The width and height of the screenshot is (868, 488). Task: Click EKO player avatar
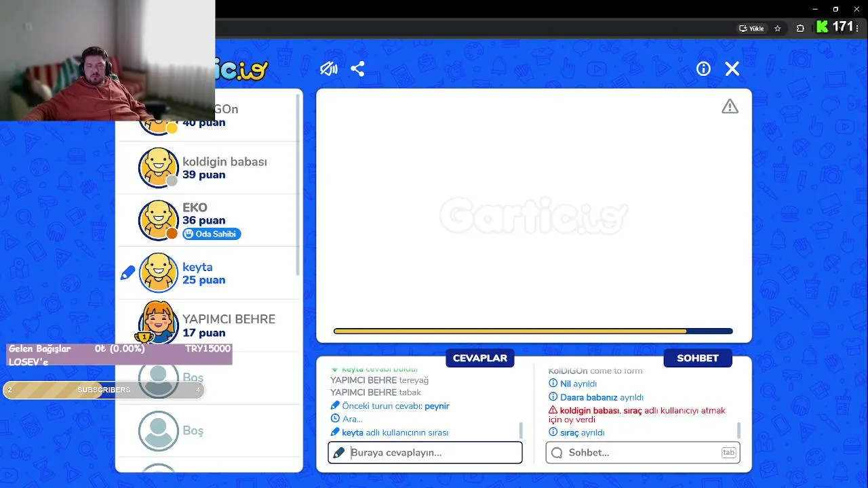(x=158, y=220)
